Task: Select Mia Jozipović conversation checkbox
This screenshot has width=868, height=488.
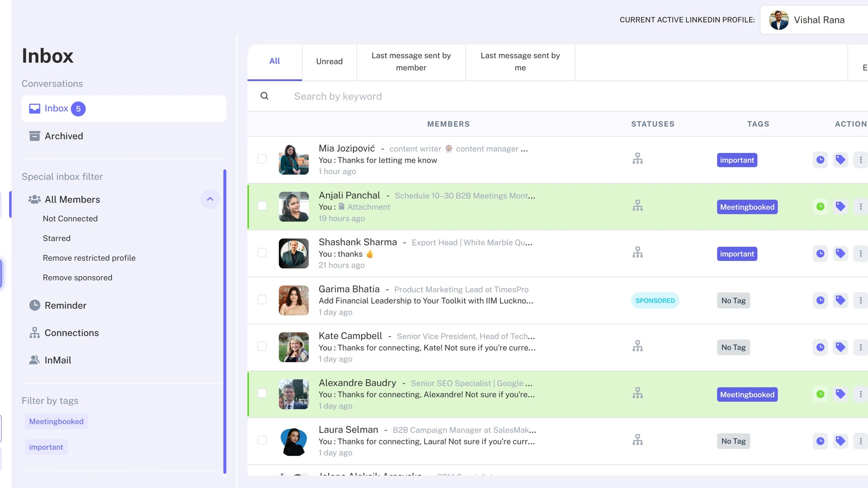Action: coord(262,159)
